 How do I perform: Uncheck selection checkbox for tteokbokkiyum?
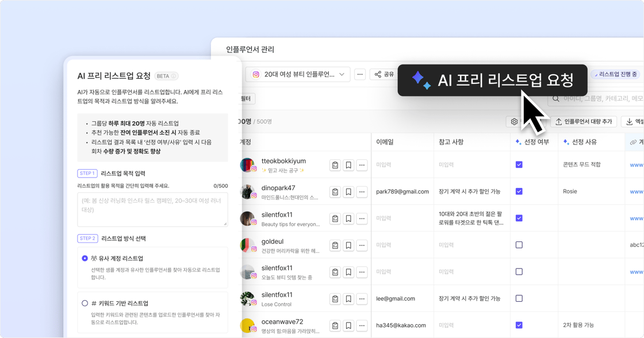pyautogui.click(x=519, y=164)
